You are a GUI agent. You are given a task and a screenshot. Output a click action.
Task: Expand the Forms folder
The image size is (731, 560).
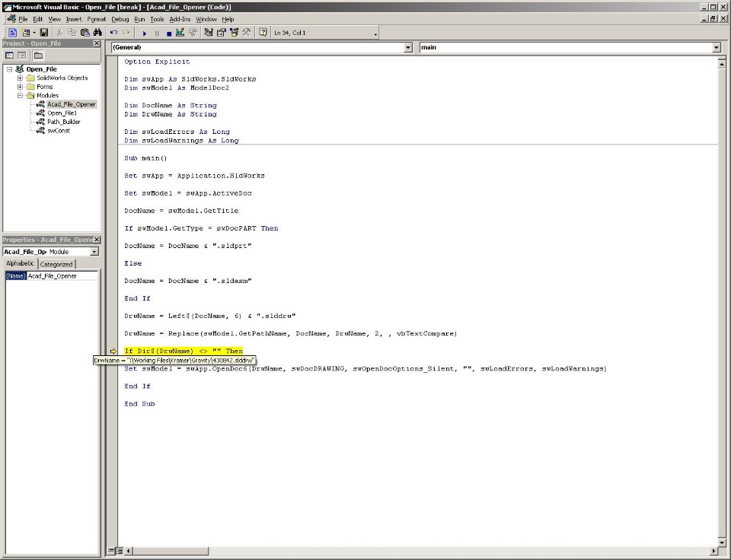20,87
